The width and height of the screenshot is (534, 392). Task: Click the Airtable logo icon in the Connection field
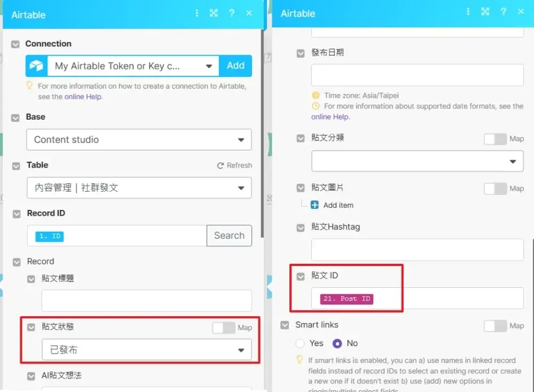pyautogui.click(x=36, y=66)
